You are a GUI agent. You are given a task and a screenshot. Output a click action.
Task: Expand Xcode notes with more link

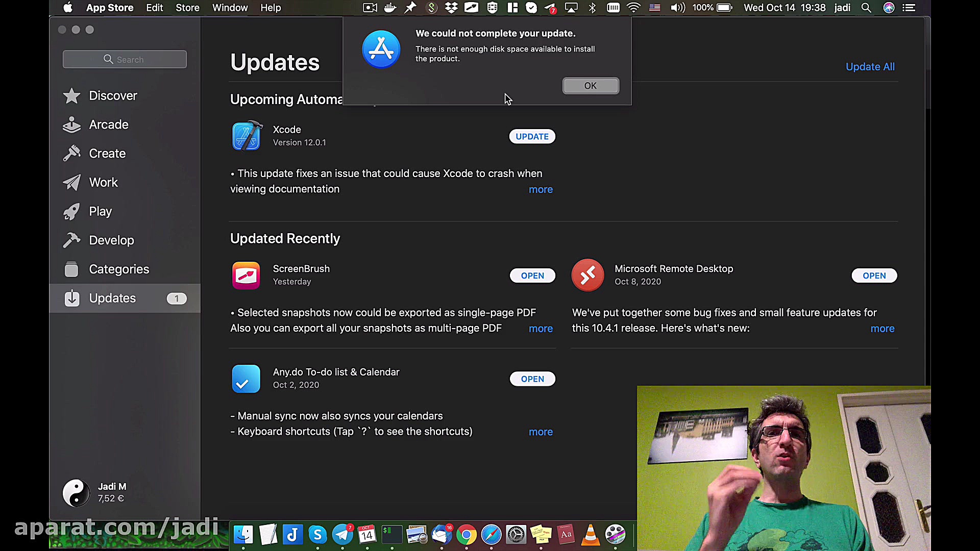tap(541, 189)
